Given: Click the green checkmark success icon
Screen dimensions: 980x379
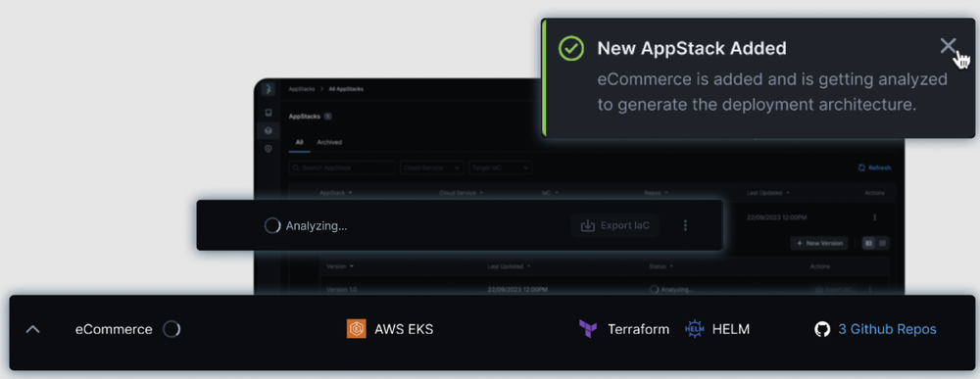Looking at the screenshot, I should [570, 48].
